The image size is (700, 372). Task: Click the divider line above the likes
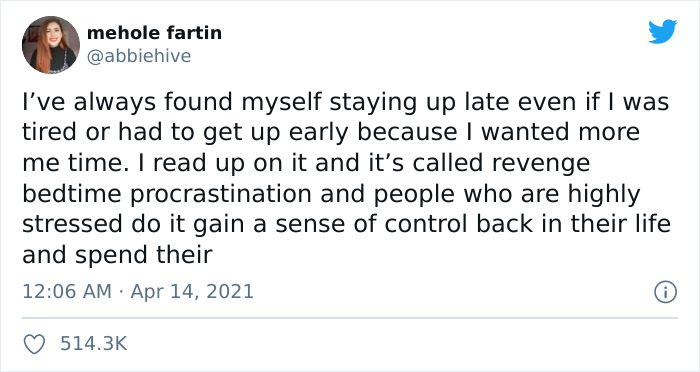pyautogui.click(x=350, y=318)
